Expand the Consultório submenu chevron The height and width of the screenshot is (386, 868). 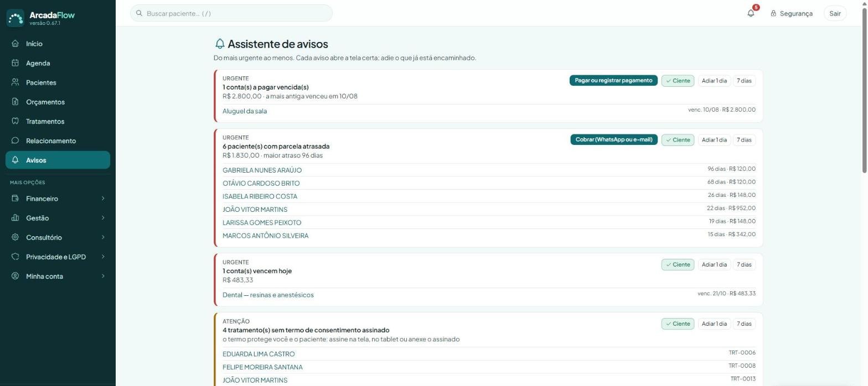point(103,237)
